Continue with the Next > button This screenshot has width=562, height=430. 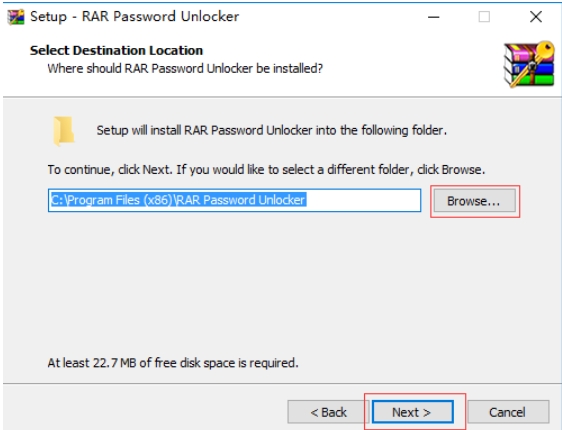click(413, 412)
